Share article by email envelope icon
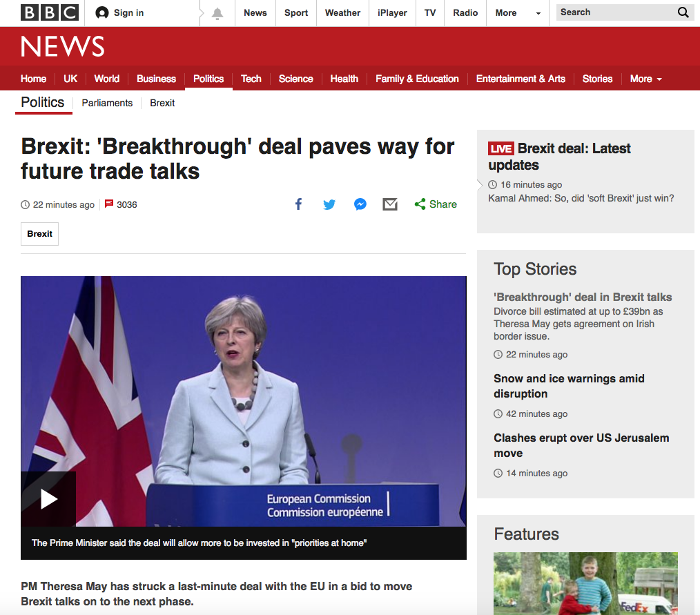This screenshot has height=615, width=700. pos(390,204)
